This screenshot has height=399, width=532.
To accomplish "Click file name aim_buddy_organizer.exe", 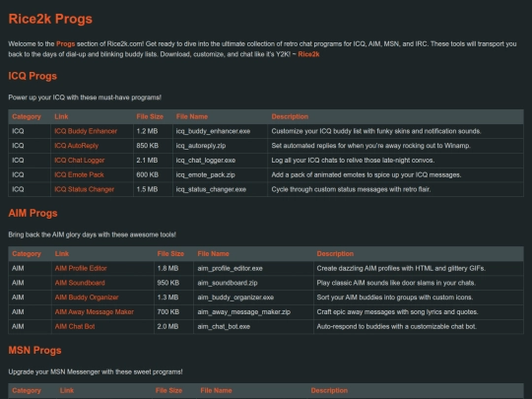I will 235,298.
